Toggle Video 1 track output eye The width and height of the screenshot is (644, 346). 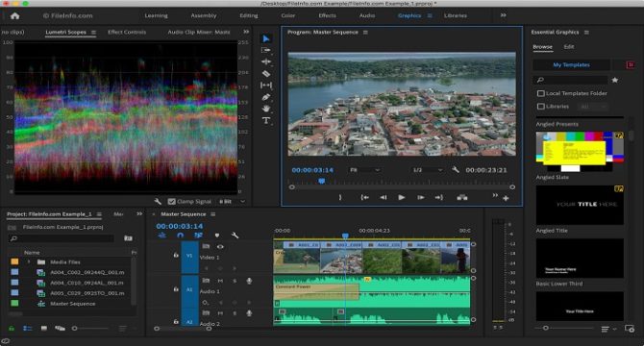click(220, 247)
